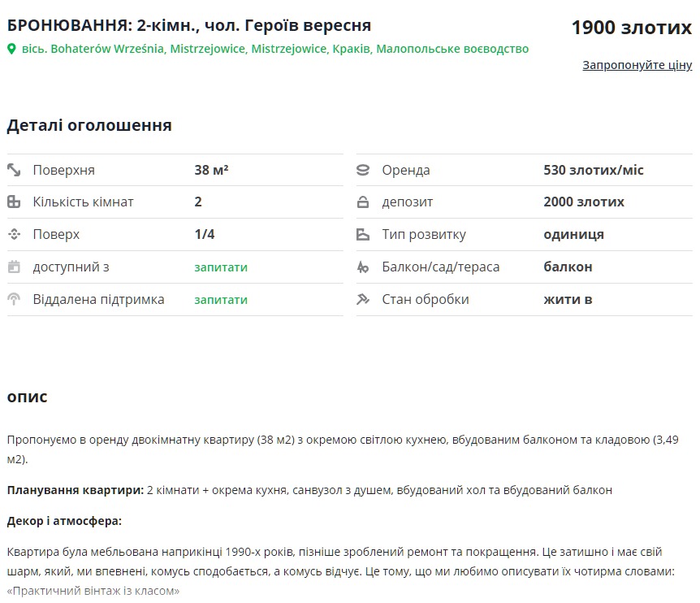
Task: Click the deposit lock icon
Action: pos(363,202)
